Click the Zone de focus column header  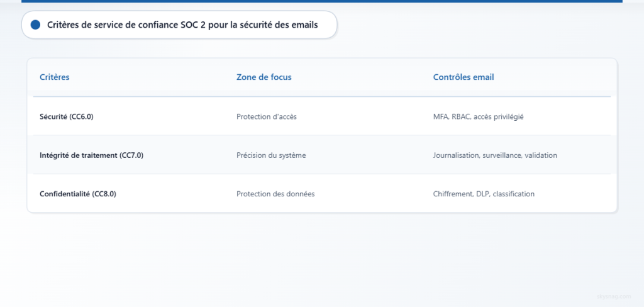pos(264,77)
